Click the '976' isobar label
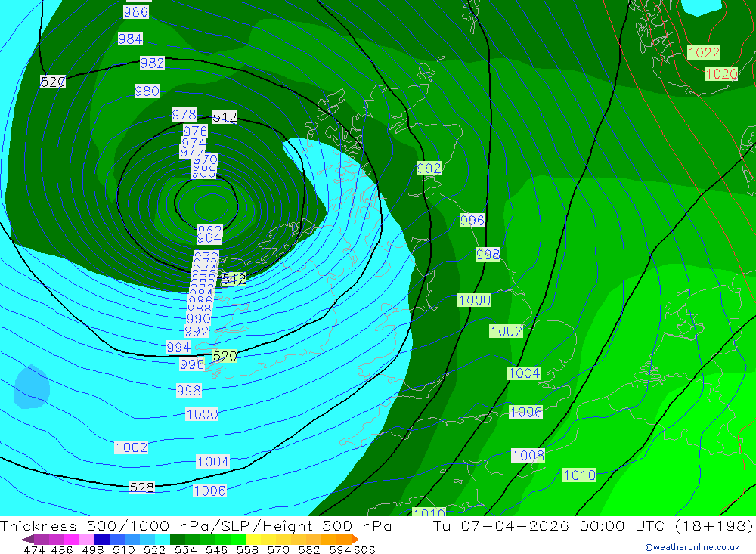Image resolution: width=756 pixels, height=554 pixels. (195, 132)
